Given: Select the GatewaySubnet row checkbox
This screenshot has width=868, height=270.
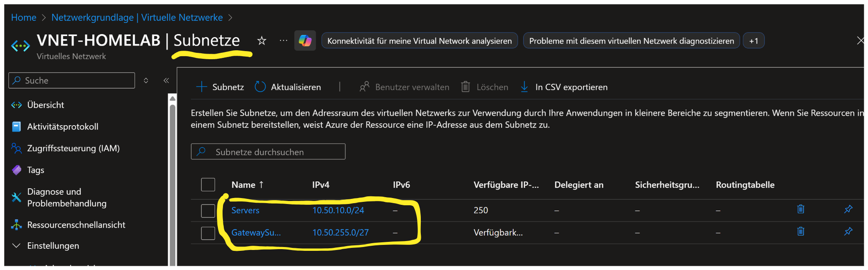Looking at the screenshot, I should pos(208,233).
